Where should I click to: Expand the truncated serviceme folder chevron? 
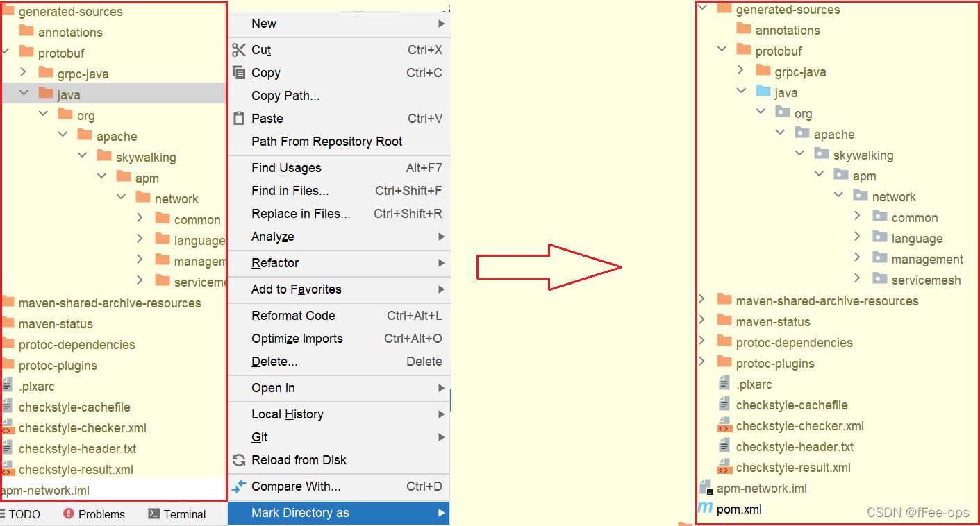click(140, 280)
